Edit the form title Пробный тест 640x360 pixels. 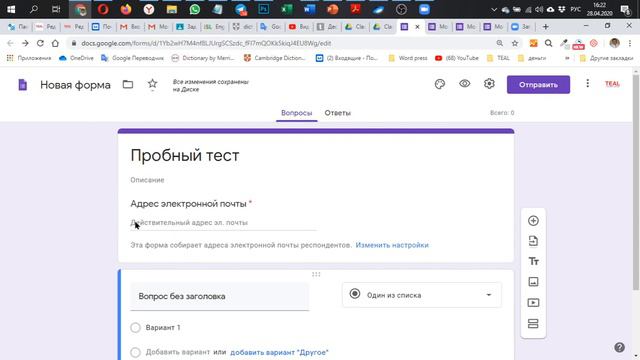[x=184, y=156]
